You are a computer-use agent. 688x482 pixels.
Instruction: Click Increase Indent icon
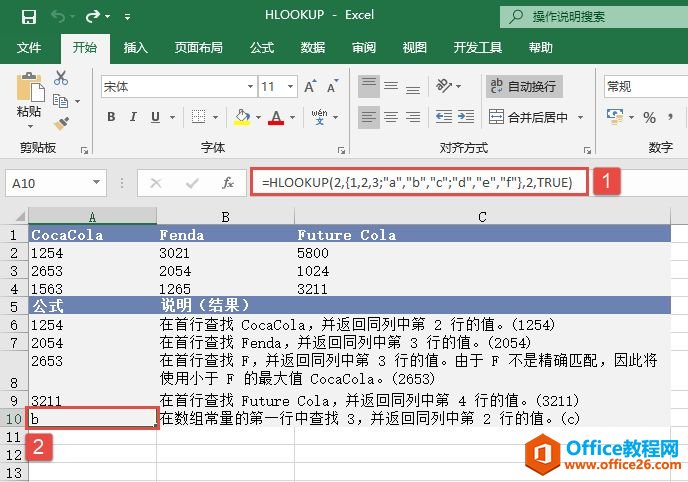pyautogui.click(x=466, y=117)
